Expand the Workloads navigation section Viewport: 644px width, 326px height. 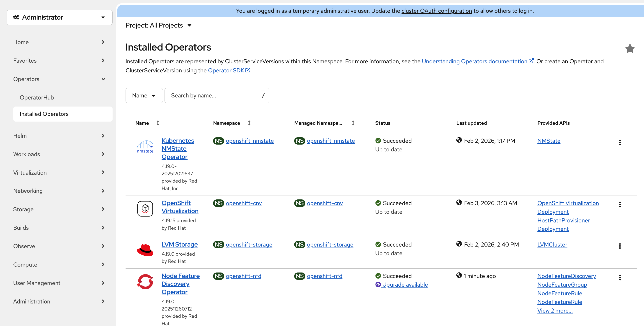[x=59, y=154]
